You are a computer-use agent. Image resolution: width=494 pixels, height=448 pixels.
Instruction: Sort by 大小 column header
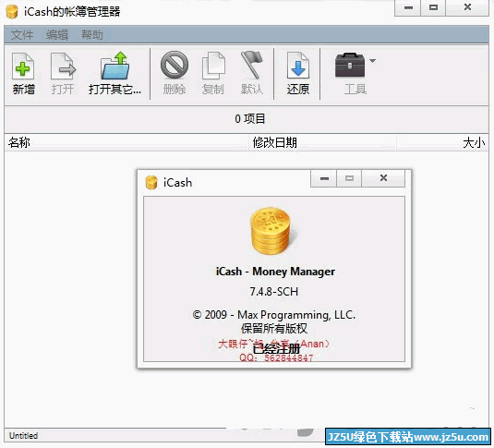click(442, 142)
